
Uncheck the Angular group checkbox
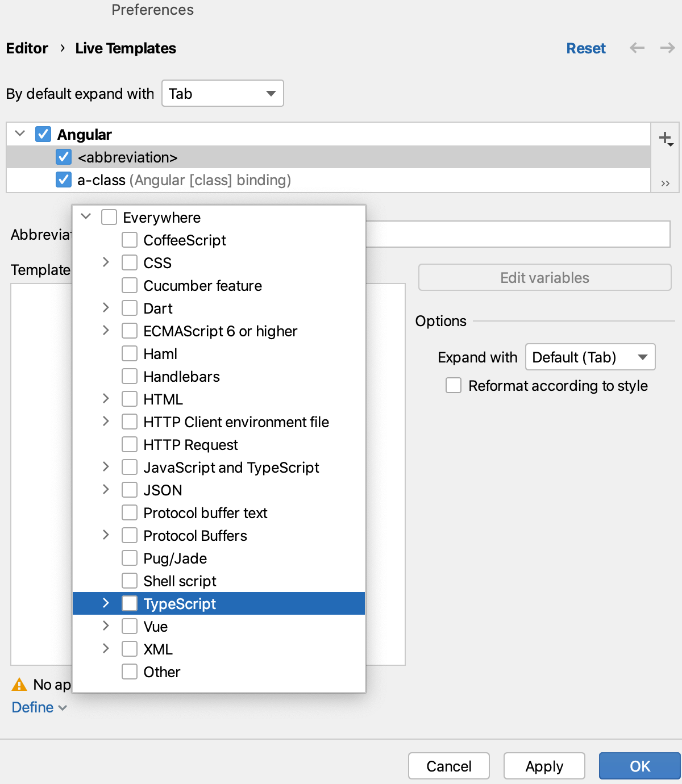(x=43, y=134)
